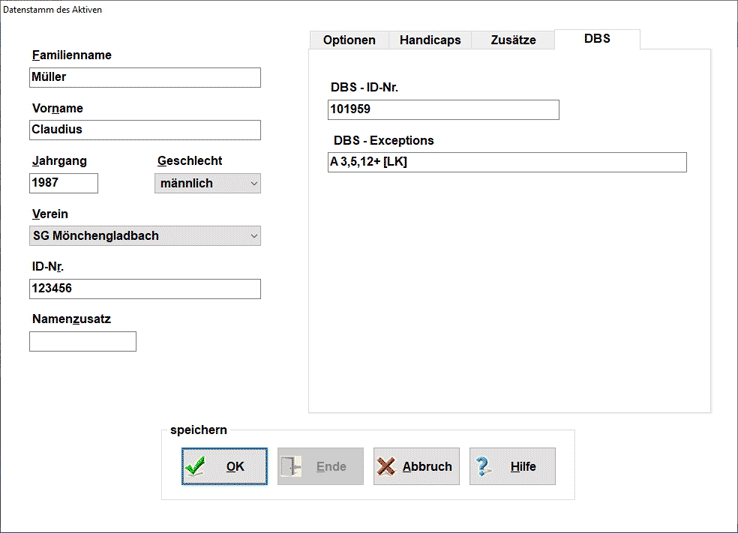This screenshot has width=738, height=533.
Task: Click the DBS - ID-Nr. input field
Action: [443, 110]
